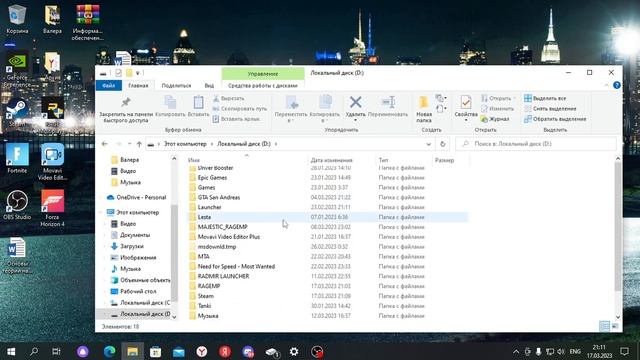Sort by the Name (Имя) column header
Image resolution: width=640 pixels, height=360 pixels.
coord(194,160)
